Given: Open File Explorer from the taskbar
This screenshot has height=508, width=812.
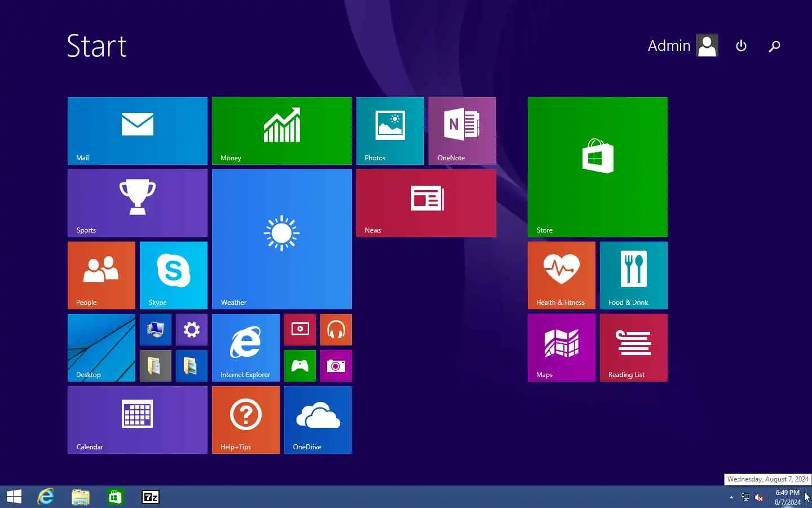Looking at the screenshot, I should 81,497.
